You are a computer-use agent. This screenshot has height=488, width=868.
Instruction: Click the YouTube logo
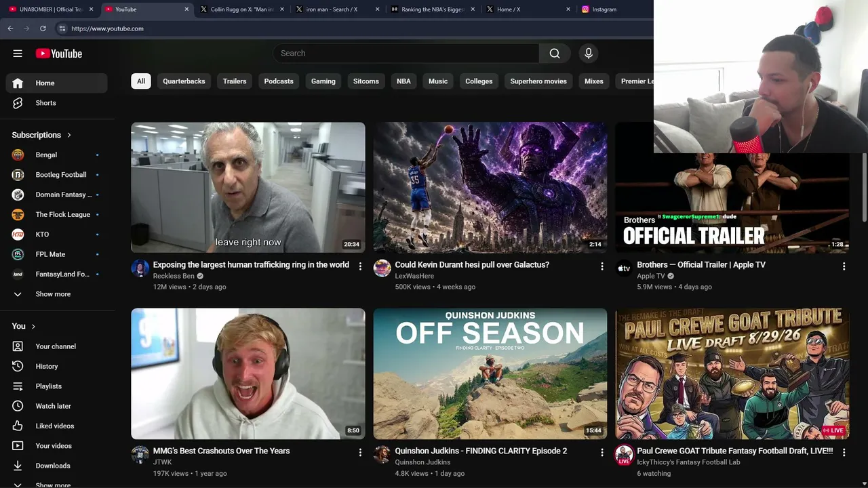tap(59, 54)
